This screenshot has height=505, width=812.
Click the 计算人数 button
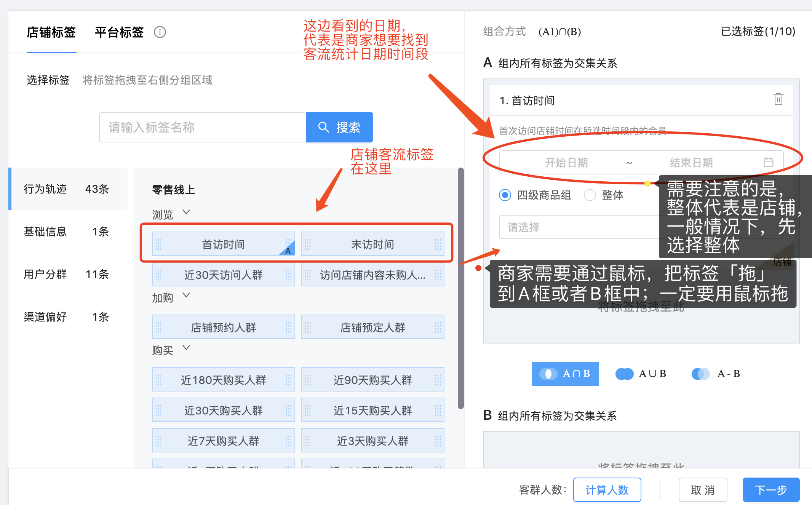(x=607, y=490)
